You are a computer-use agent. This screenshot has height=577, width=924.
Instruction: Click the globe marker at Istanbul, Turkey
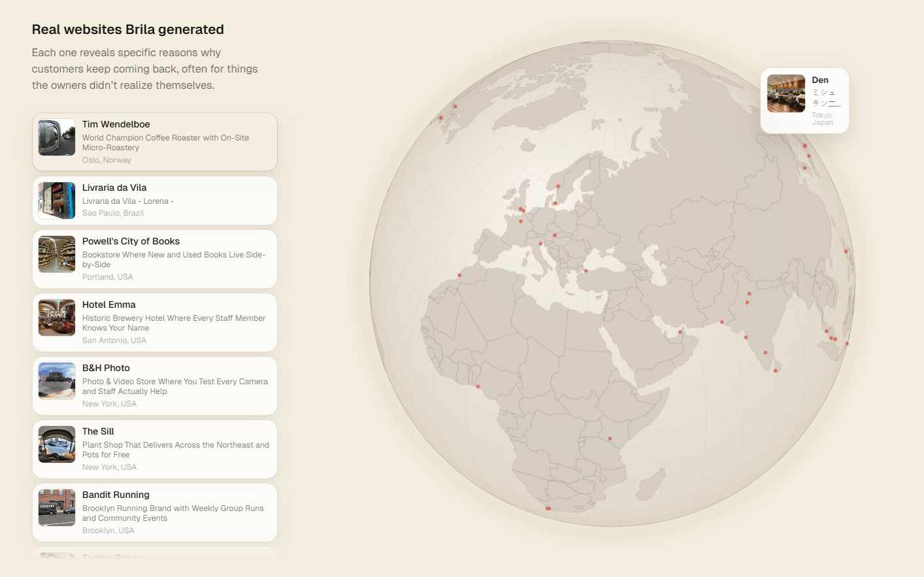point(586,271)
